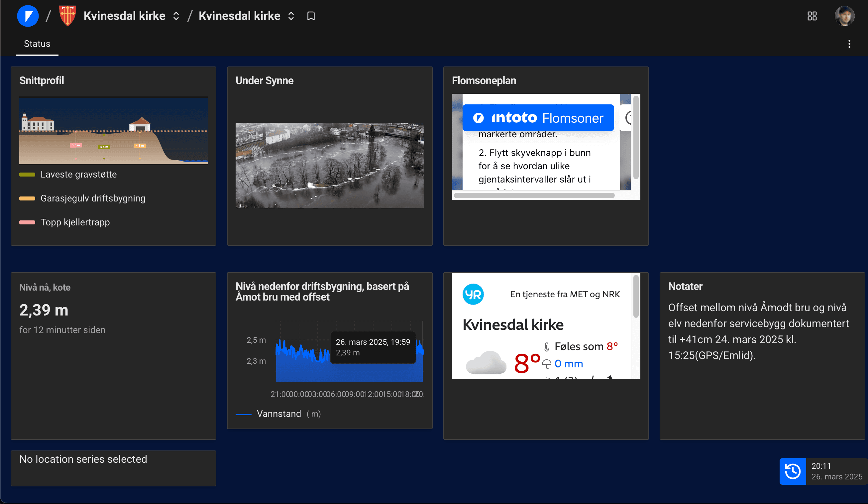Screen dimensions: 868x504
Task: Click the time history clock icon
Action: pos(792,471)
